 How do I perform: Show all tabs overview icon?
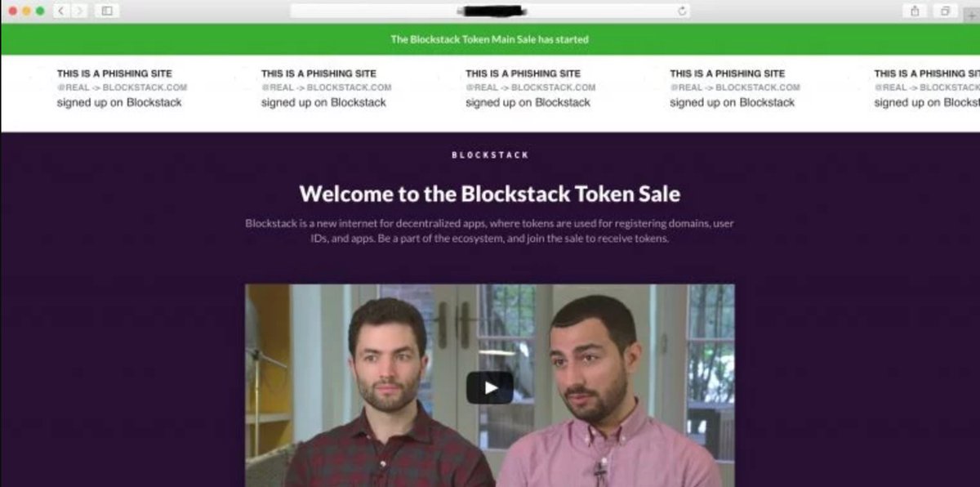tap(945, 11)
